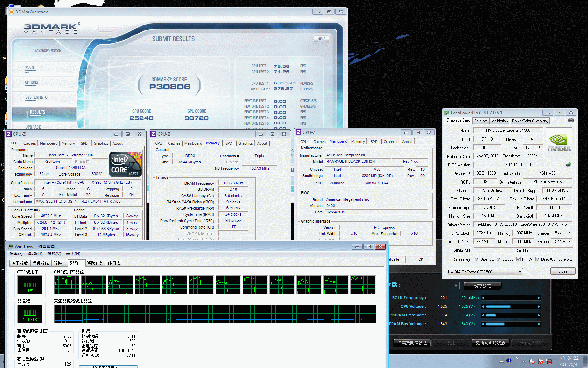Click the Intel Core i7 logo in CPU-Z

[x=125, y=164]
